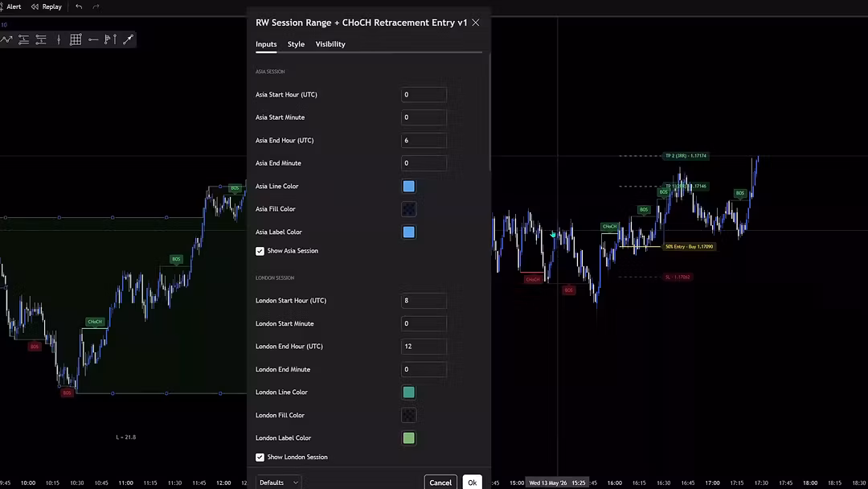Image resolution: width=868 pixels, height=489 pixels.
Task: Edit Asia Start Minute field
Action: pyautogui.click(x=424, y=117)
